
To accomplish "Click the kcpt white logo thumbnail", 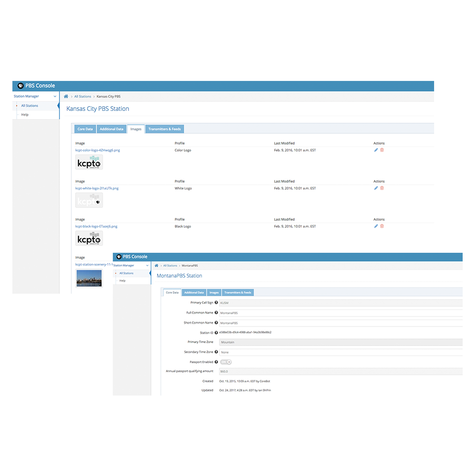I will [x=89, y=200].
